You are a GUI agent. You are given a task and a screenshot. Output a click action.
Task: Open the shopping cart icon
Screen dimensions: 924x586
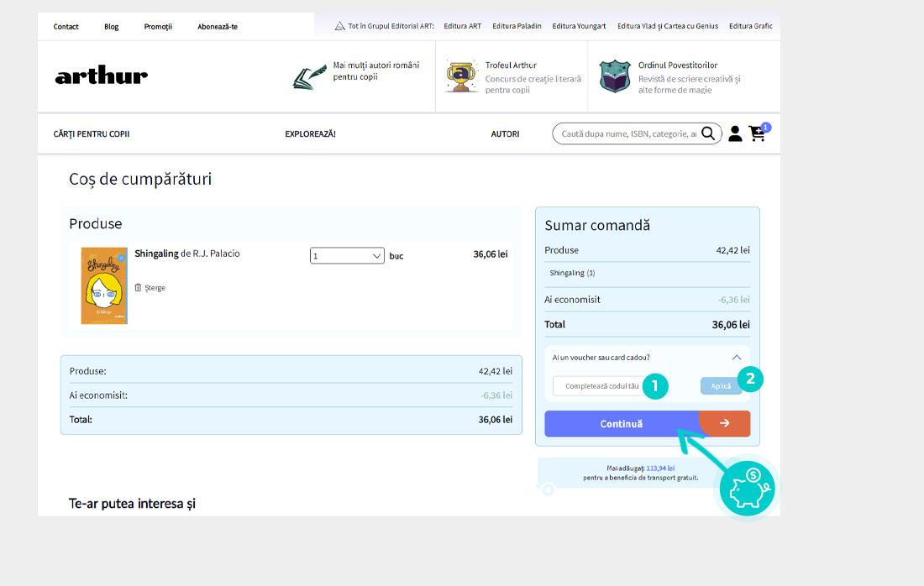click(x=758, y=133)
